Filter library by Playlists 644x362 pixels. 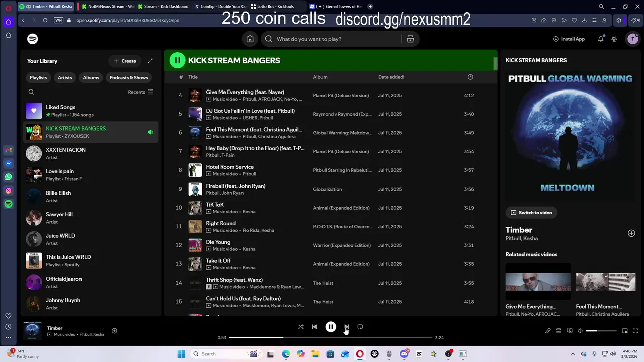pyautogui.click(x=38, y=78)
